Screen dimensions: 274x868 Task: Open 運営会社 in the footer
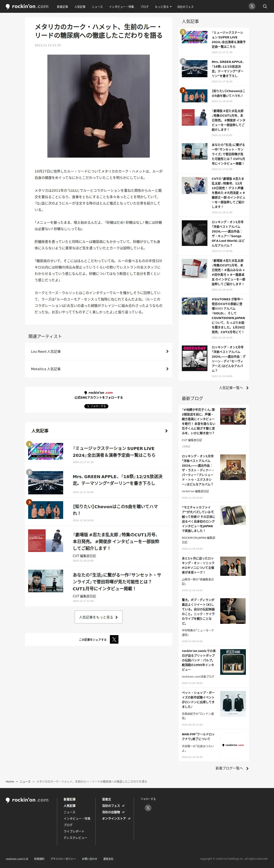108,859
